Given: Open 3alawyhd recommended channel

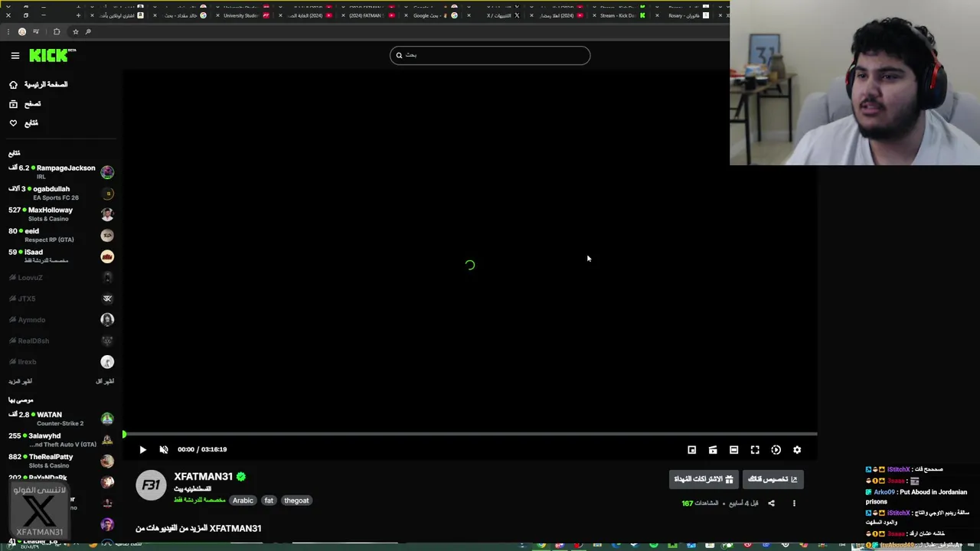Looking at the screenshot, I should [x=61, y=439].
